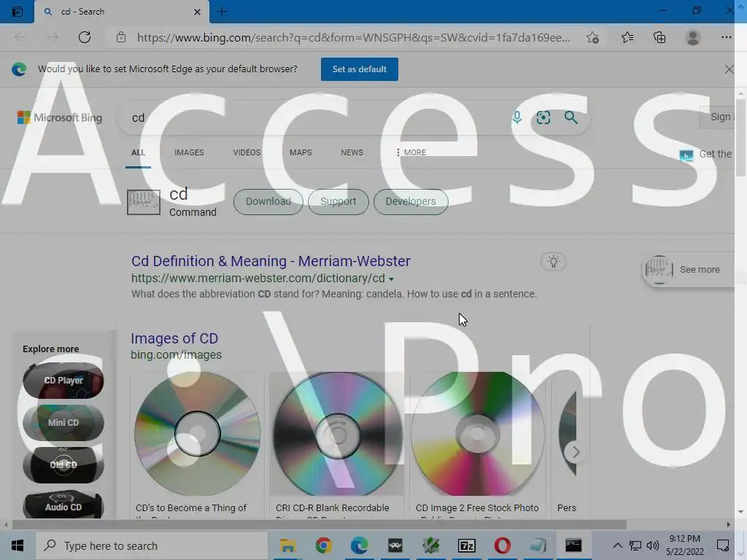Click the Set as default button

[359, 69]
